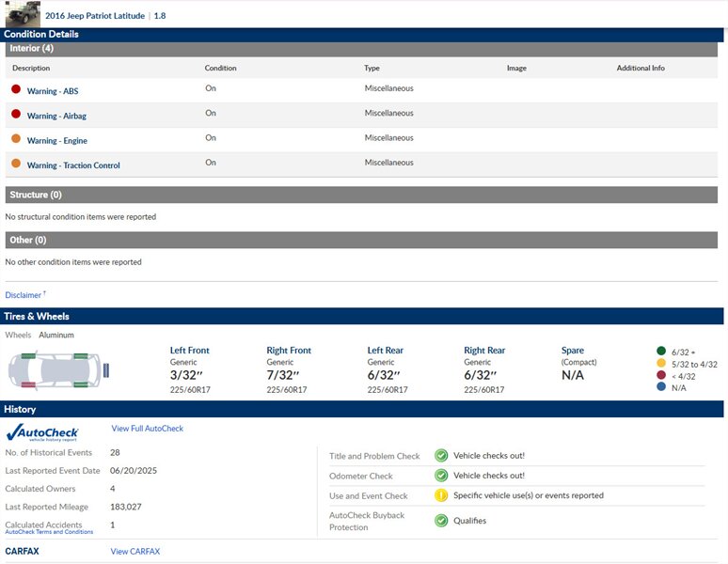Screen dimensions: 728x564
Task: Click the No. of Historical Events value 28
Action: coord(115,452)
